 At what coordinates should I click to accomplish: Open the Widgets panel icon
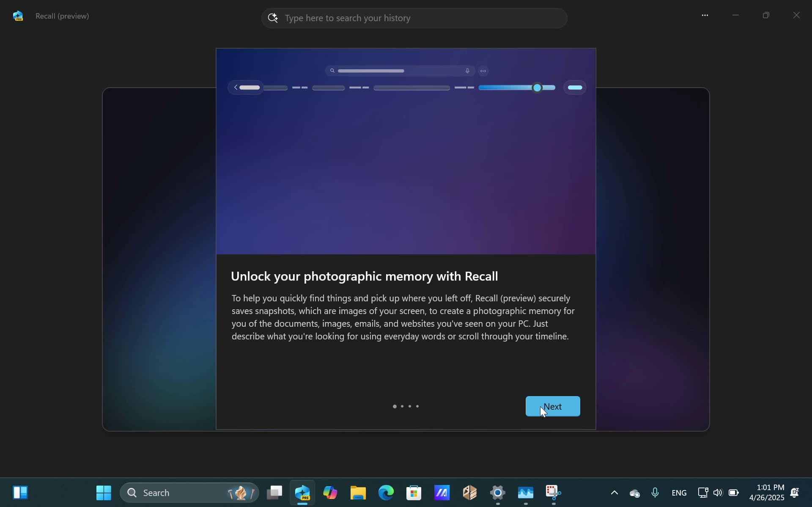(20, 493)
